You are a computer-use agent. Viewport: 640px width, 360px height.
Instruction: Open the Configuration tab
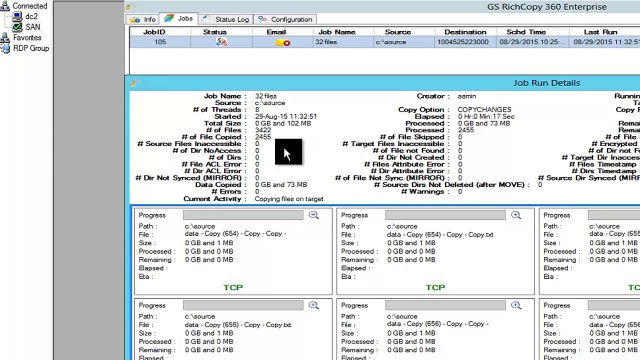285,19
